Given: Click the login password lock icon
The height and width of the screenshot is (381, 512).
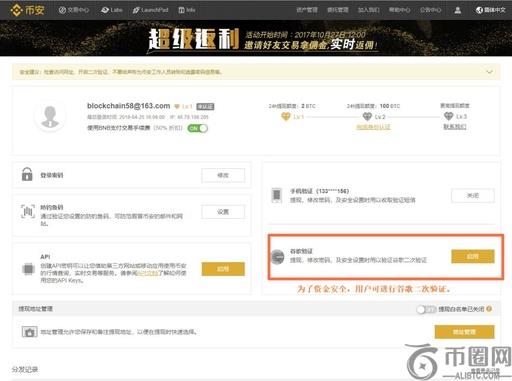Looking at the screenshot, I should coord(27,174).
